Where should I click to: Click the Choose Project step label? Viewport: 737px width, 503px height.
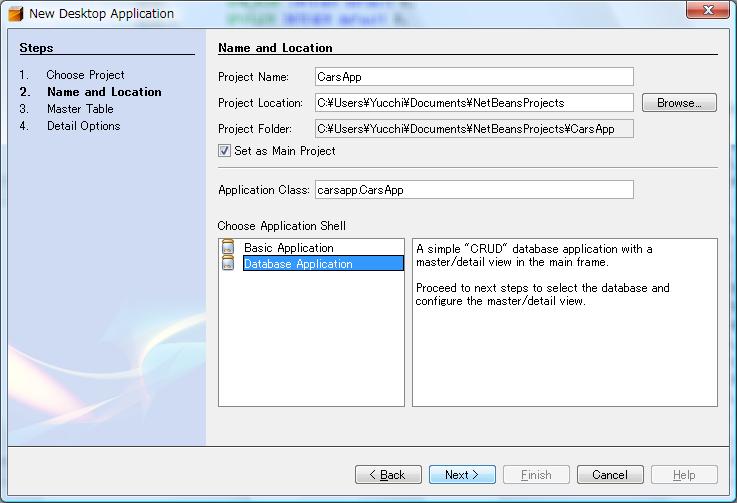click(x=85, y=75)
